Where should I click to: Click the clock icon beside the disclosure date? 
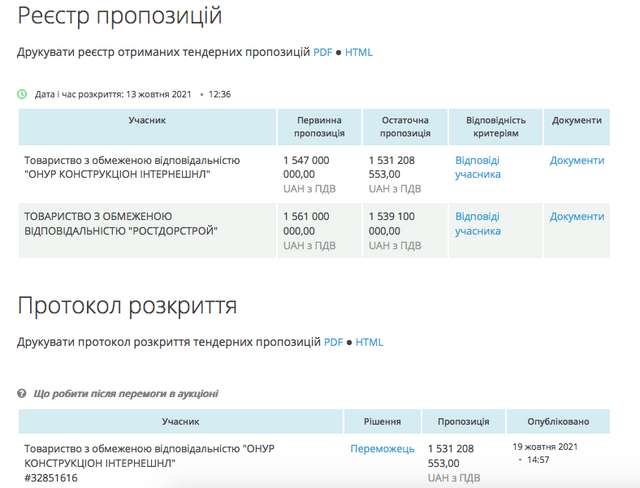pos(22,94)
